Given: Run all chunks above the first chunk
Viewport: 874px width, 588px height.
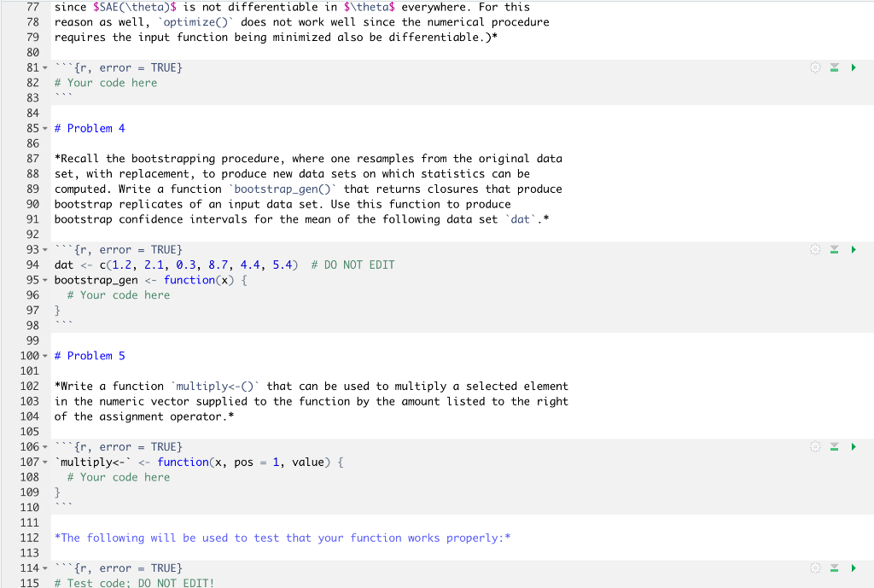Looking at the screenshot, I should 834,67.
